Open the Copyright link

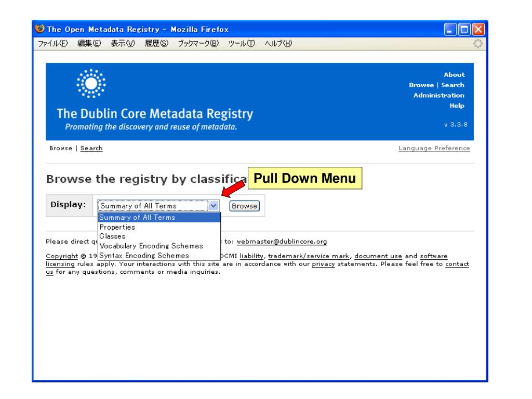click(62, 256)
